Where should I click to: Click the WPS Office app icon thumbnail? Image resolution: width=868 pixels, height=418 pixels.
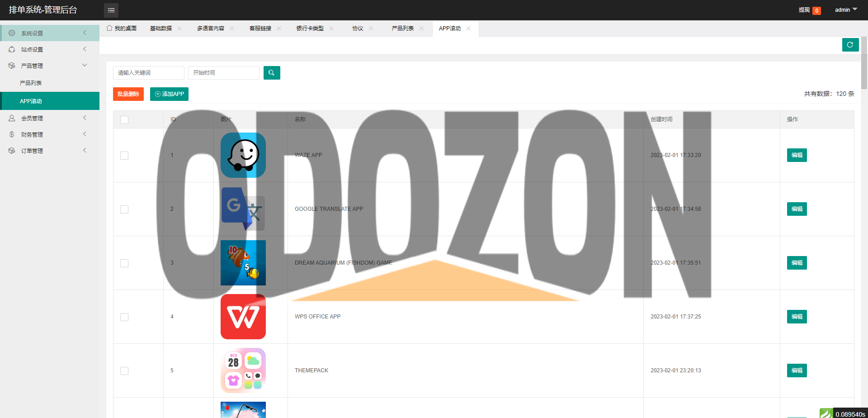point(243,317)
